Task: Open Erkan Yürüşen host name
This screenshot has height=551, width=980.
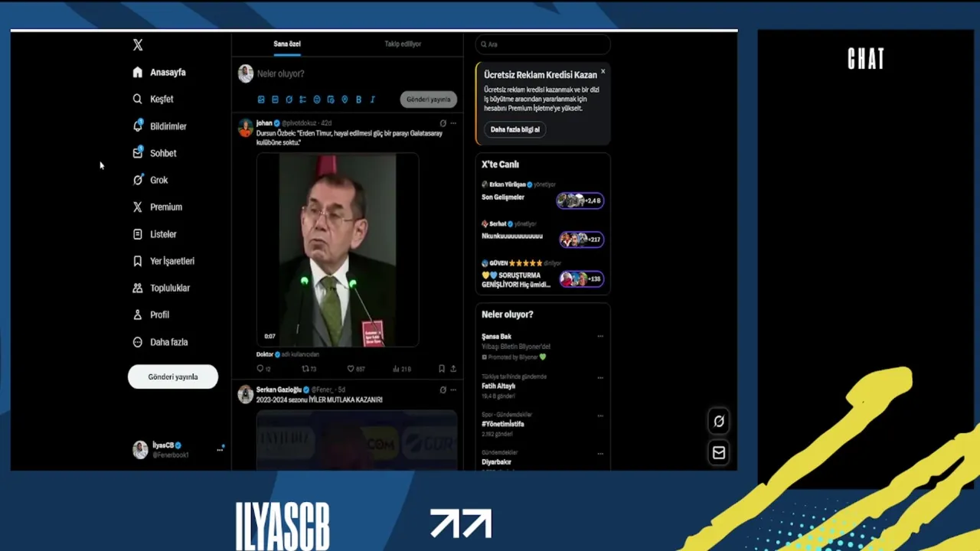Action: (x=508, y=184)
